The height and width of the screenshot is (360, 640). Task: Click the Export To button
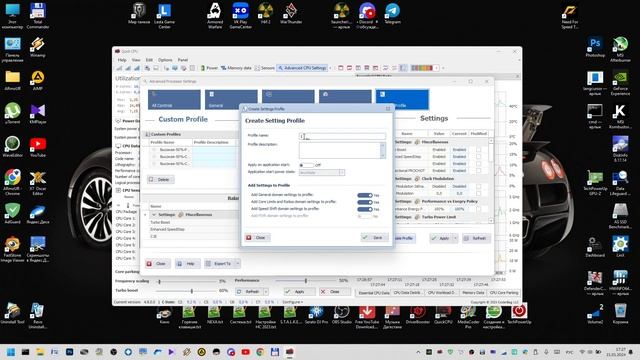click(219, 264)
